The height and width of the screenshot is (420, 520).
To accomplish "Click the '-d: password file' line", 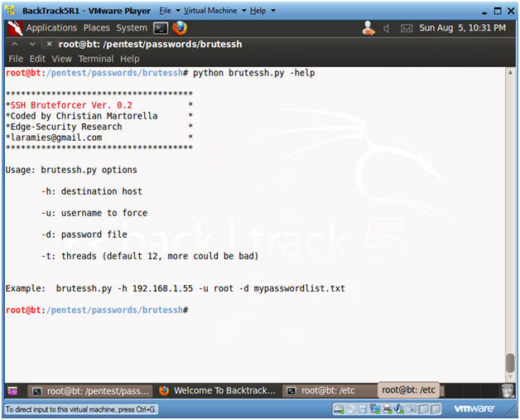I will click(x=84, y=234).
